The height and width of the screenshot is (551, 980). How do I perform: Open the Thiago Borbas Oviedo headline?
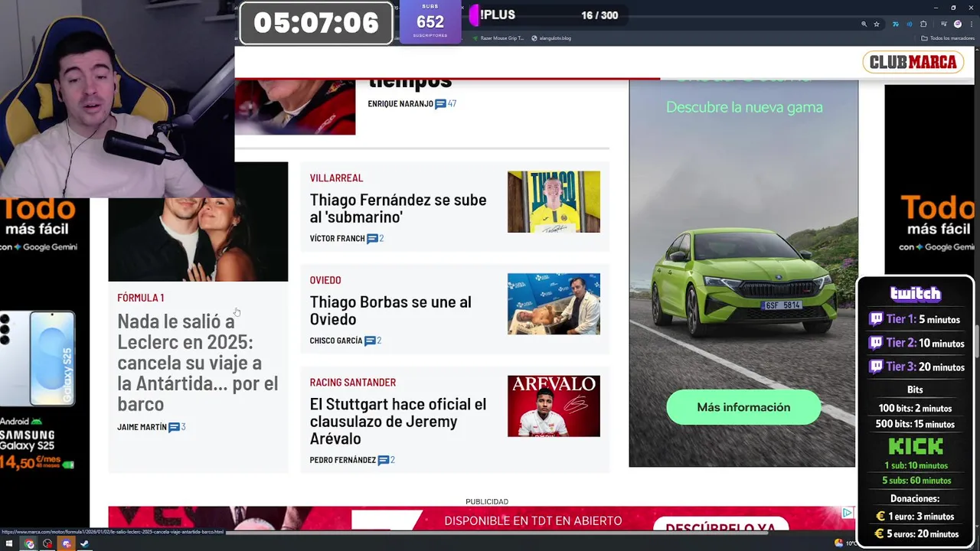coord(390,310)
